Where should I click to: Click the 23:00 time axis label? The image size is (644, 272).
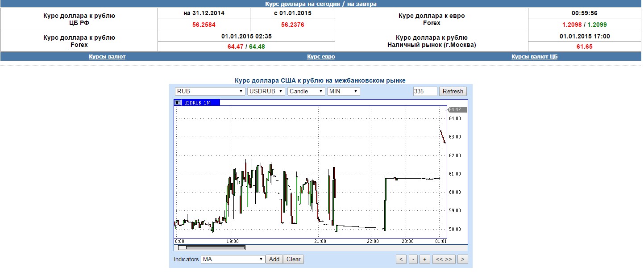tap(407, 241)
